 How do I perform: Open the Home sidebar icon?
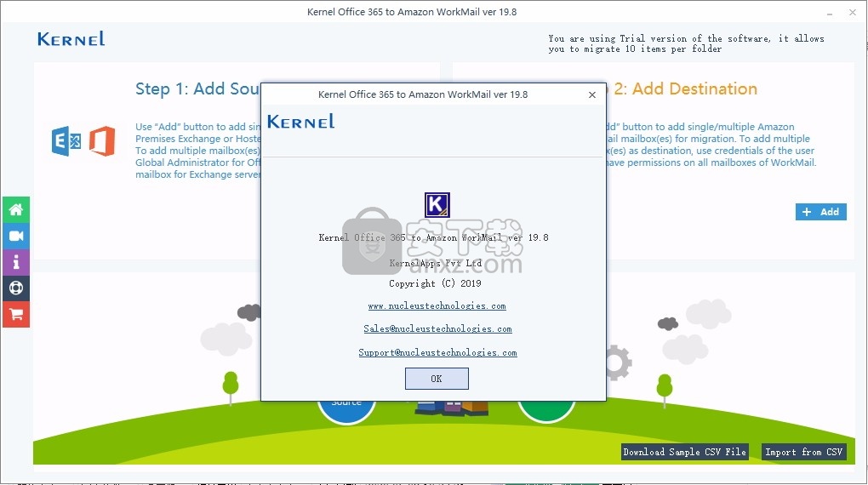pos(16,210)
